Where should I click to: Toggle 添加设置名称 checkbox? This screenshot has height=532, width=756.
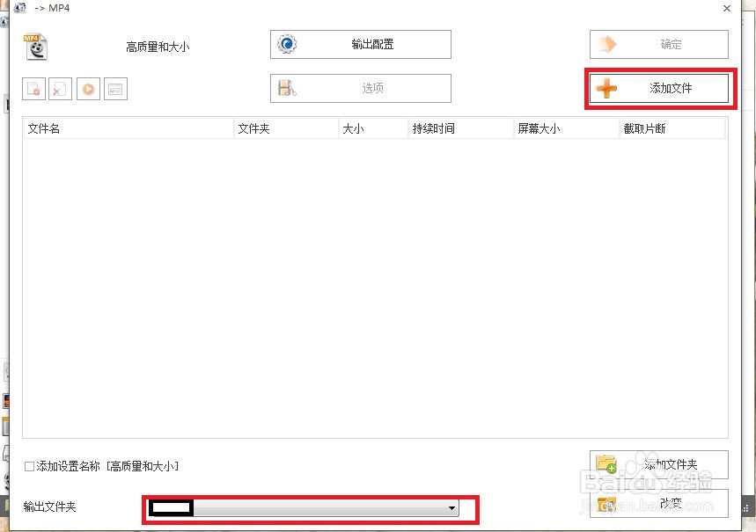(x=29, y=466)
